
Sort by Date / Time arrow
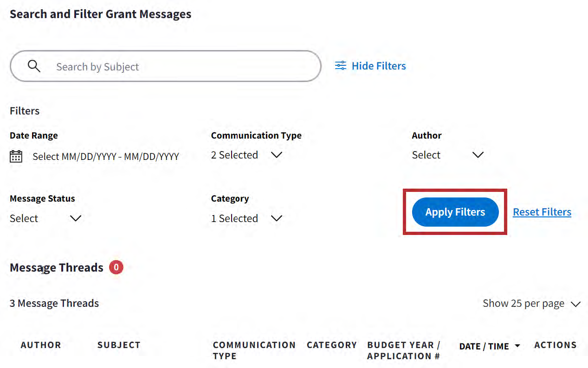tap(517, 346)
